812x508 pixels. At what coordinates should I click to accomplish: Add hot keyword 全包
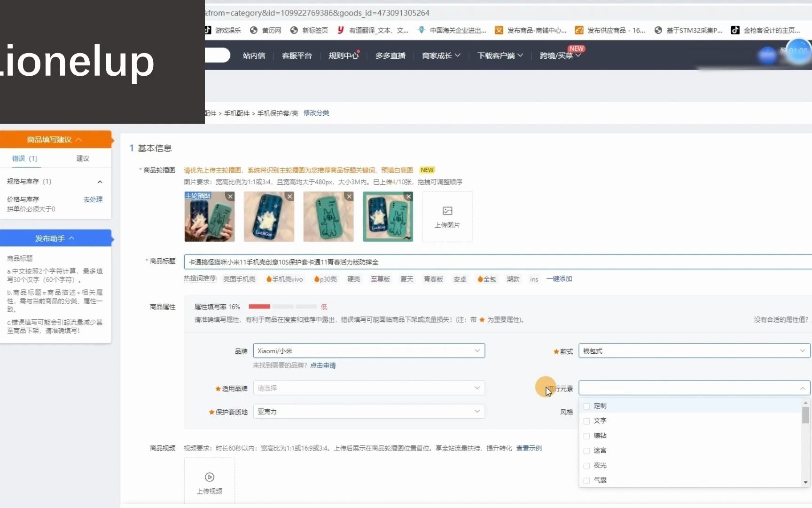[x=487, y=279]
